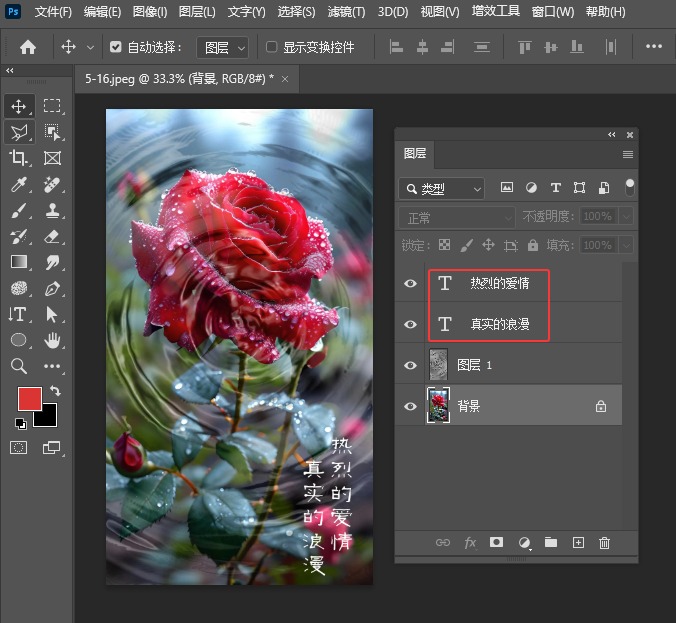Select the Eyedropper tool
676x623 pixels.
[x=19, y=185]
